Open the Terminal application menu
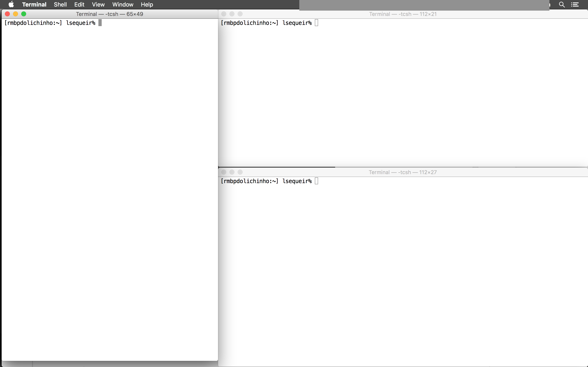Image resolution: width=588 pixels, height=367 pixels. 34,4
